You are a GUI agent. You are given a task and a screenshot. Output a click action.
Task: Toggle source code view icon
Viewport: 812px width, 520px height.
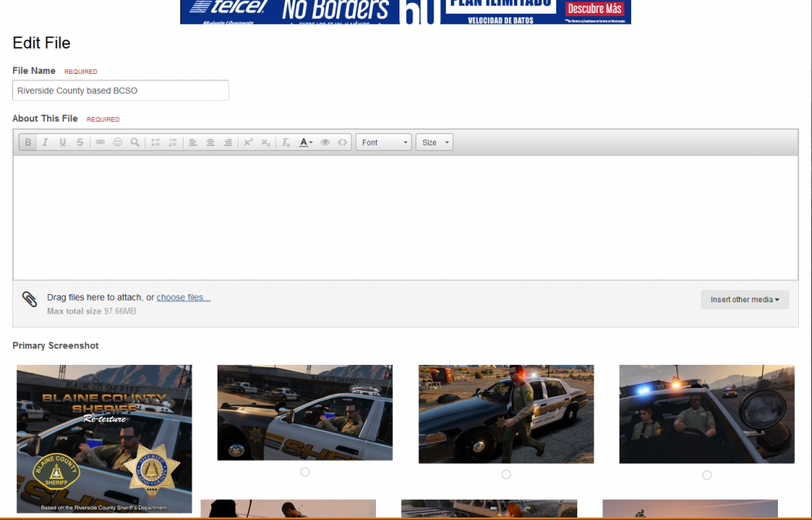point(343,142)
